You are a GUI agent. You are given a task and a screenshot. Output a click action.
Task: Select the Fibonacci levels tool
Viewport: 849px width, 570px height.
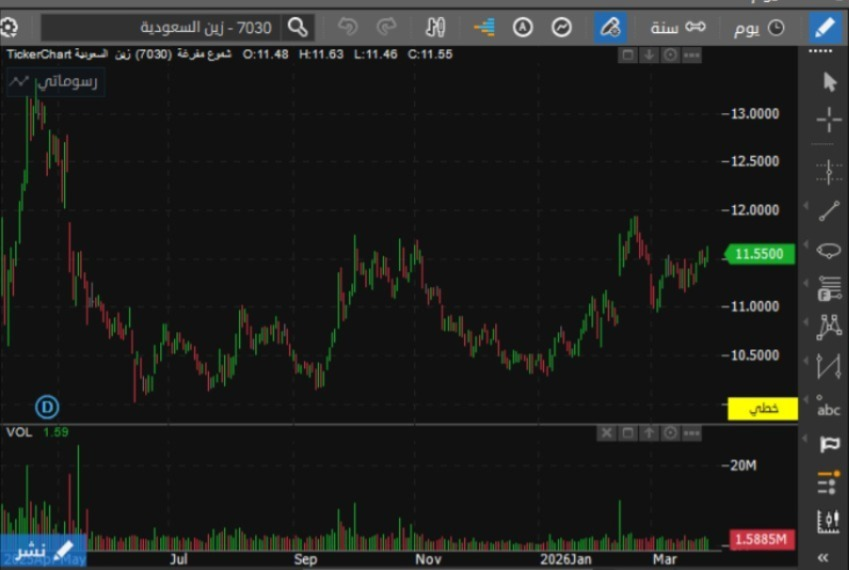point(829,288)
